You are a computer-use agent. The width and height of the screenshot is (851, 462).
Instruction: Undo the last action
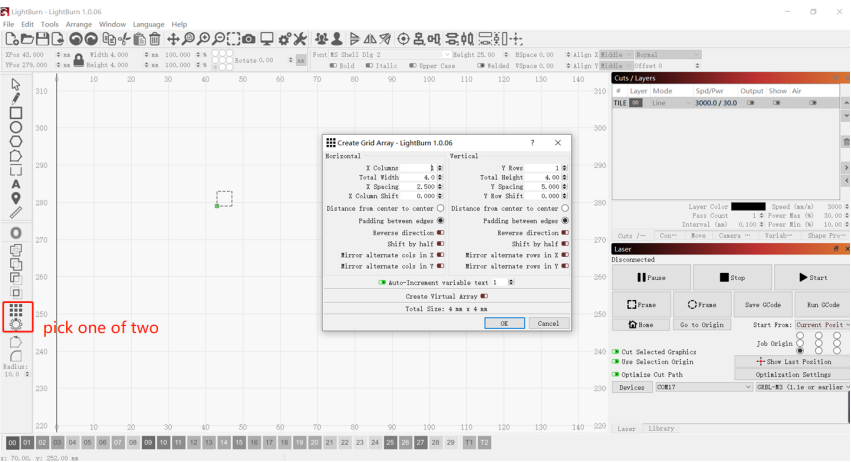[x=76, y=39]
